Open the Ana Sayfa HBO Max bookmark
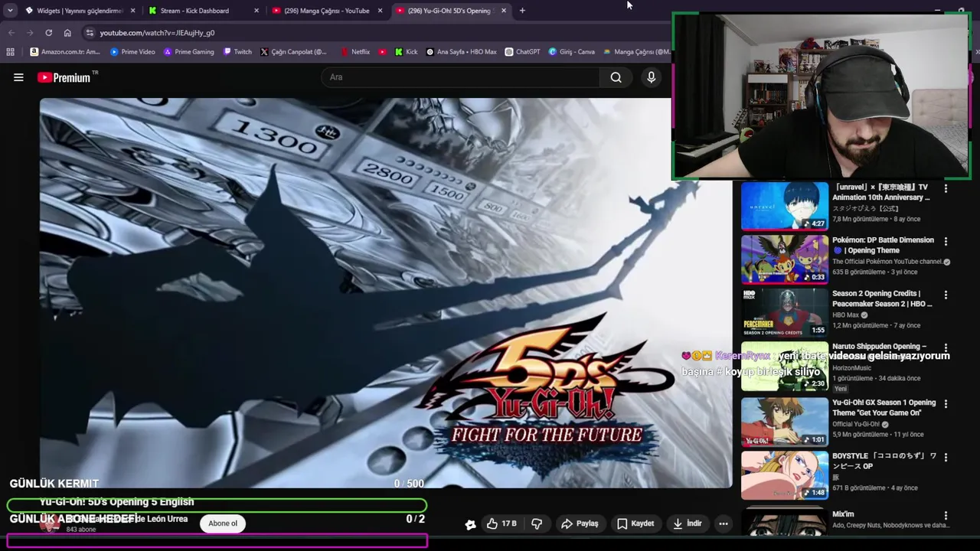This screenshot has width=980, height=551. point(461,52)
